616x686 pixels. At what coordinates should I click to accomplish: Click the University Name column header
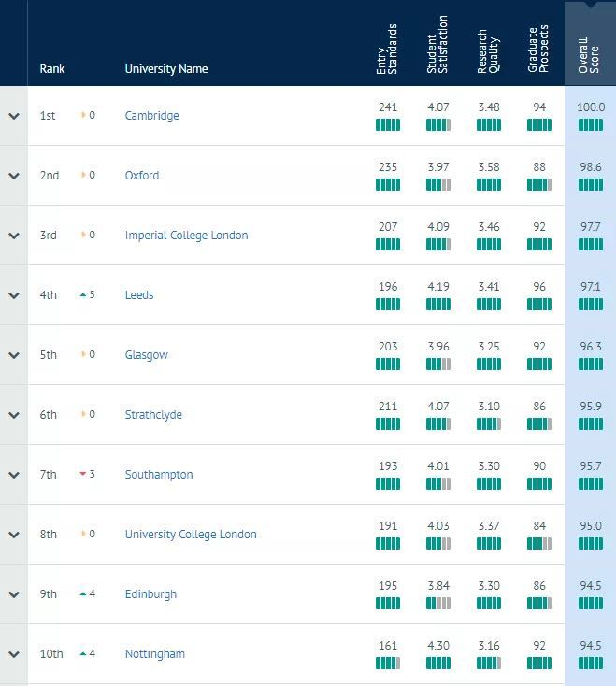(x=166, y=69)
